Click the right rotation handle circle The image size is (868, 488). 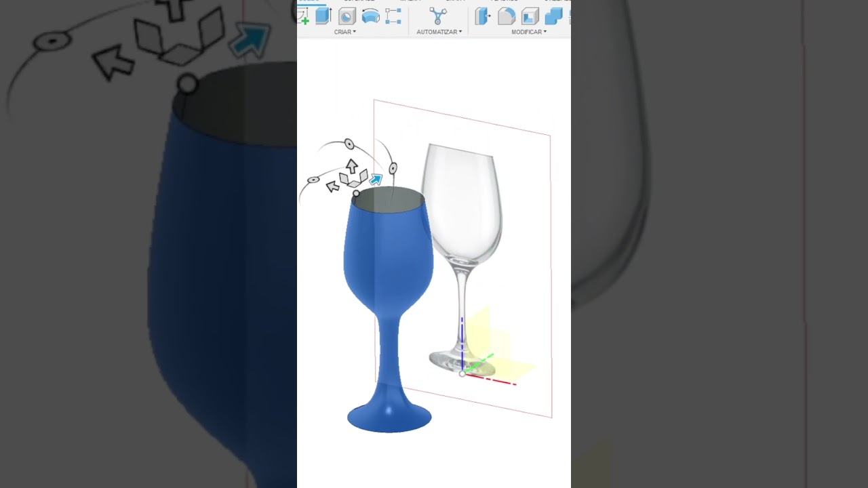[x=393, y=167]
